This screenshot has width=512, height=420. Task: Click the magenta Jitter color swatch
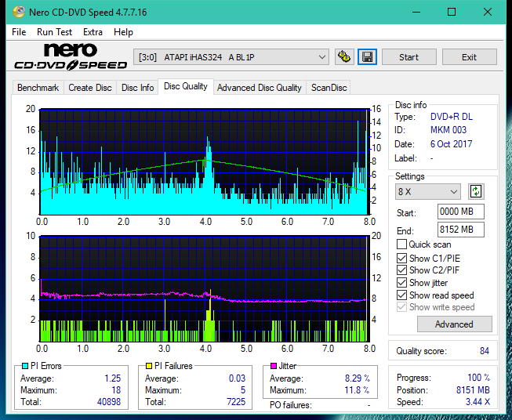click(x=274, y=366)
